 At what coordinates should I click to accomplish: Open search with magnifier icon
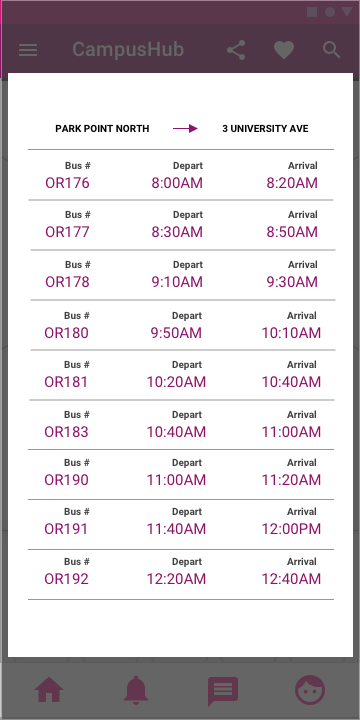tap(331, 50)
